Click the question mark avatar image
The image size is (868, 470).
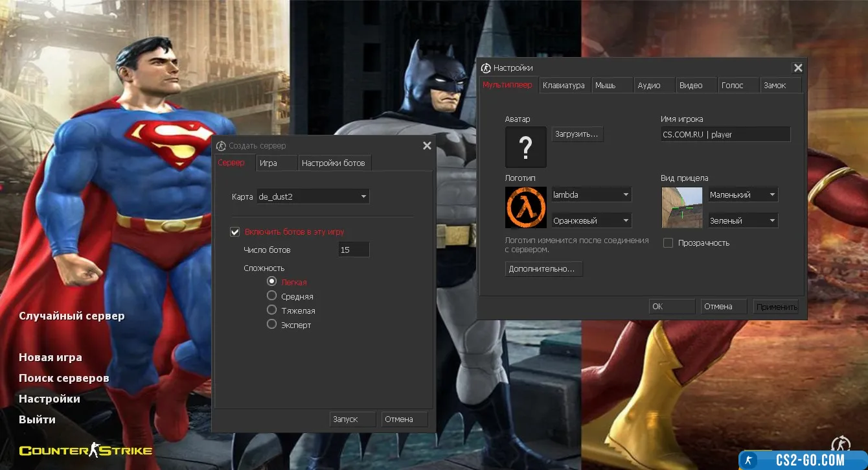(x=525, y=147)
